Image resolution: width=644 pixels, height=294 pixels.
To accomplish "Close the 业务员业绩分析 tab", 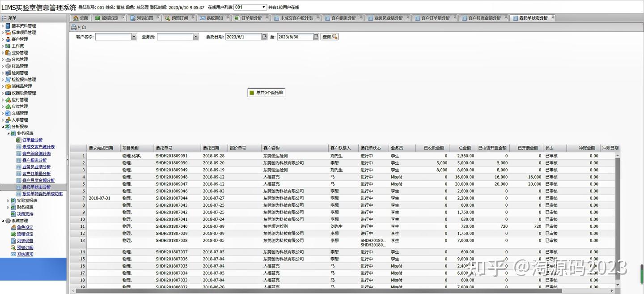I will [x=407, y=18].
